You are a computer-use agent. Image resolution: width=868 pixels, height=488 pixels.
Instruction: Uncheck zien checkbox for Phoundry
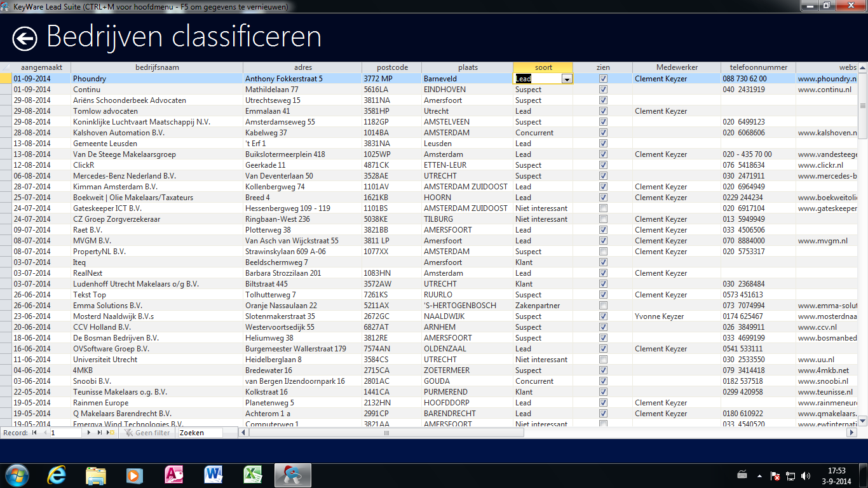[x=603, y=79]
